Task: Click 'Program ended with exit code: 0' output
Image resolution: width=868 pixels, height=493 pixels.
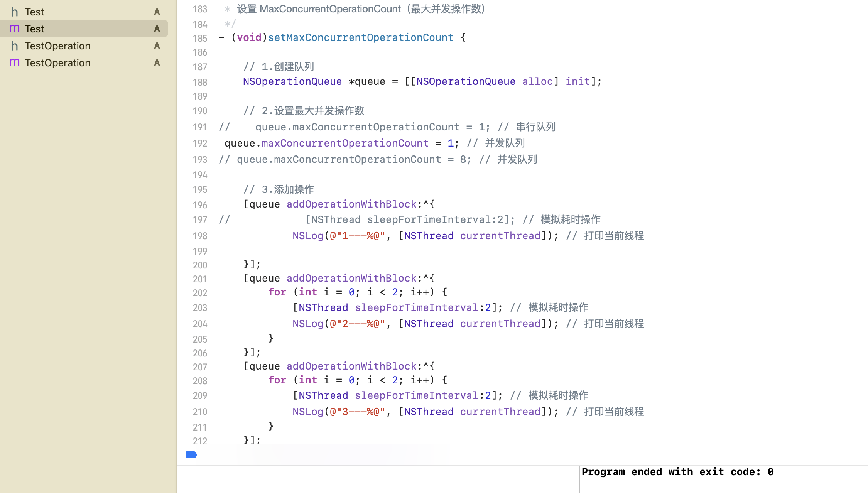Action: point(678,472)
